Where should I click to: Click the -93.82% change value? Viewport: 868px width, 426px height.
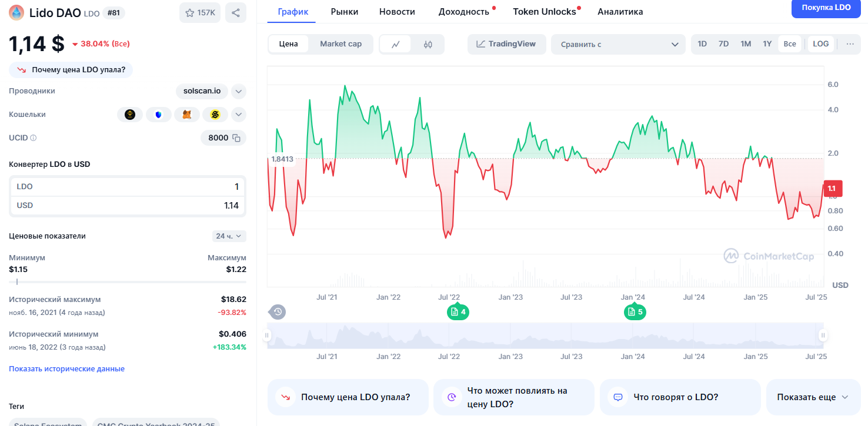(x=232, y=313)
